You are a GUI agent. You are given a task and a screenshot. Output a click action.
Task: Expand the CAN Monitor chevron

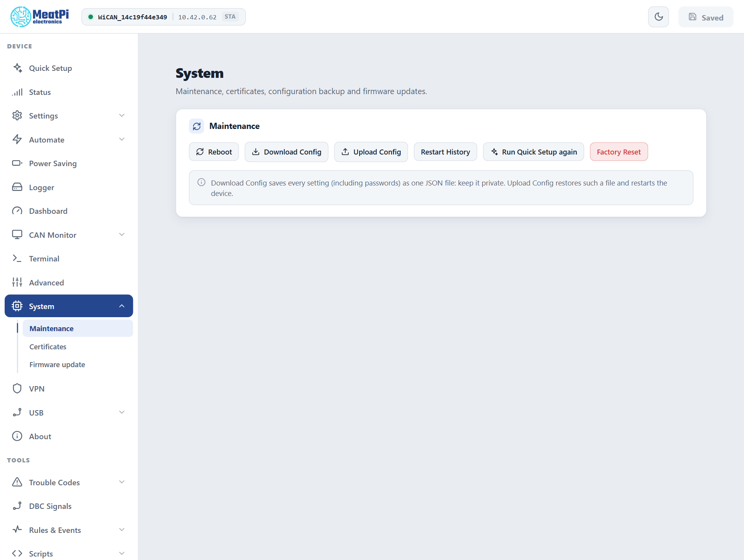coord(122,235)
